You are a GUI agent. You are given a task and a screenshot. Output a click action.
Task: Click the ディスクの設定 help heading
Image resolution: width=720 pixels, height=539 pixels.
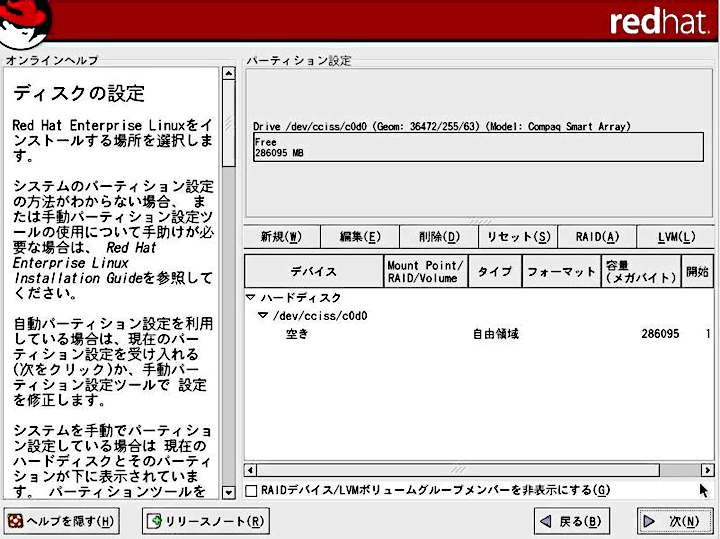(79, 93)
